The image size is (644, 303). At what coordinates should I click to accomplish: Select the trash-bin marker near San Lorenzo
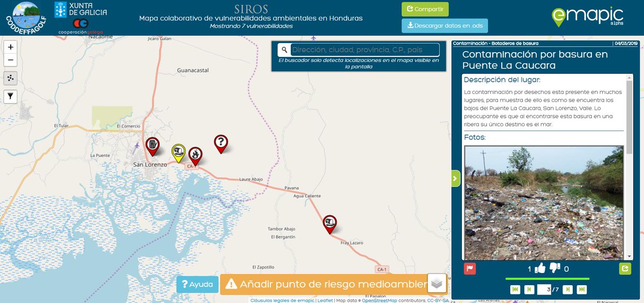coord(152,146)
